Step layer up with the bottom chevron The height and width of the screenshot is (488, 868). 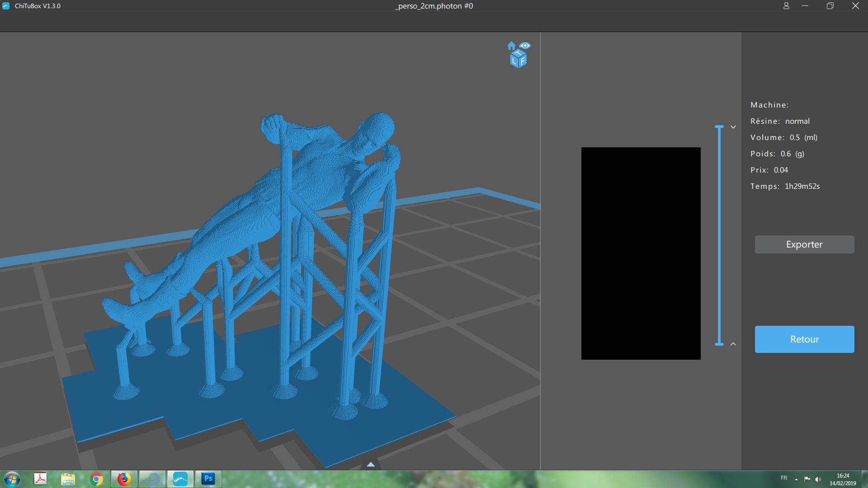(x=733, y=344)
